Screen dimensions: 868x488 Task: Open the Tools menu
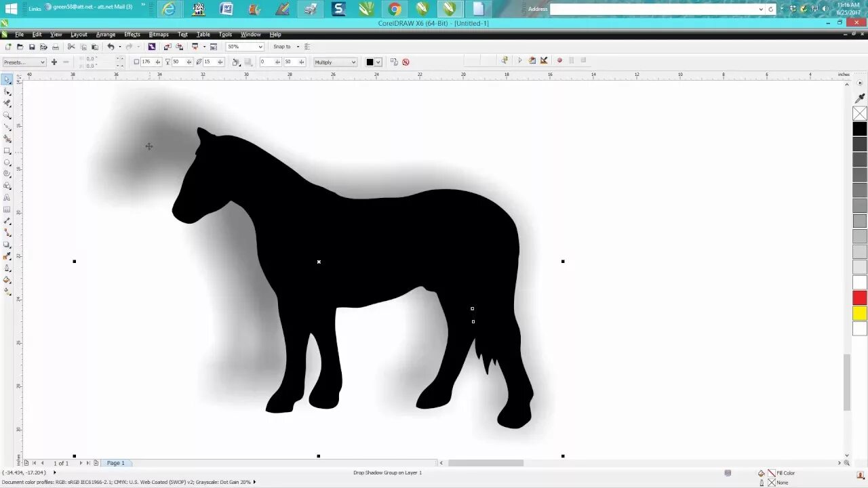tap(225, 35)
